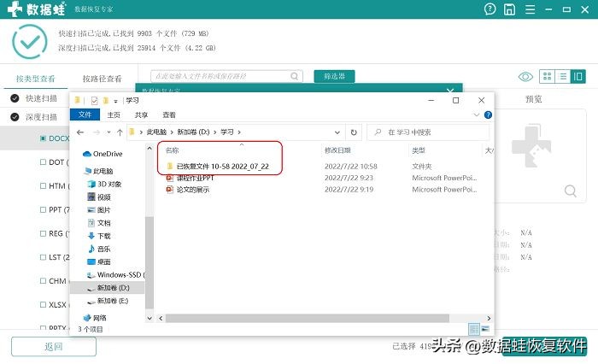The width and height of the screenshot is (598, 364).
Task: Click the search magnifier in filter box
Action: (294, 76)
